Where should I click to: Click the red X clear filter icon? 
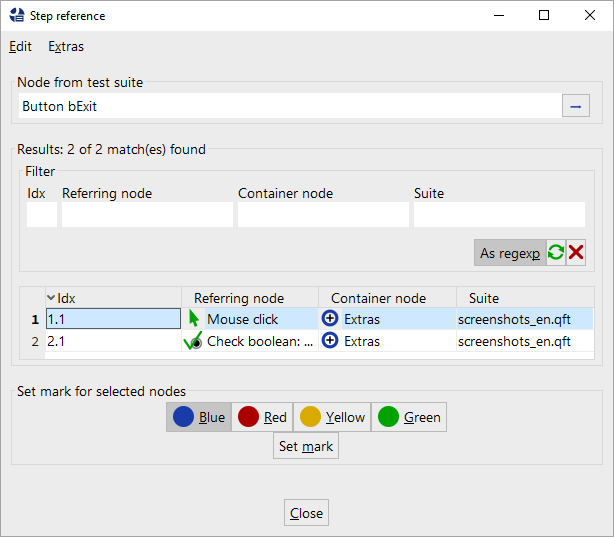[x=576, y=253]
